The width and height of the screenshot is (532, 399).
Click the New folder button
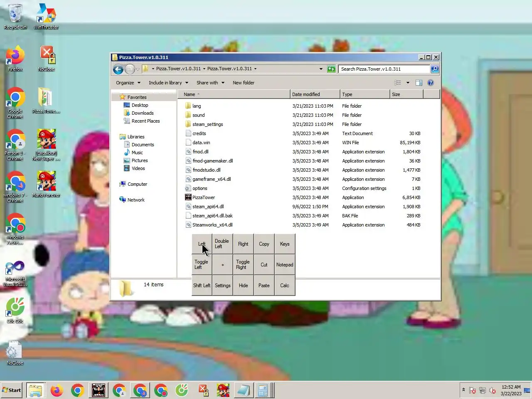[244, 83]
